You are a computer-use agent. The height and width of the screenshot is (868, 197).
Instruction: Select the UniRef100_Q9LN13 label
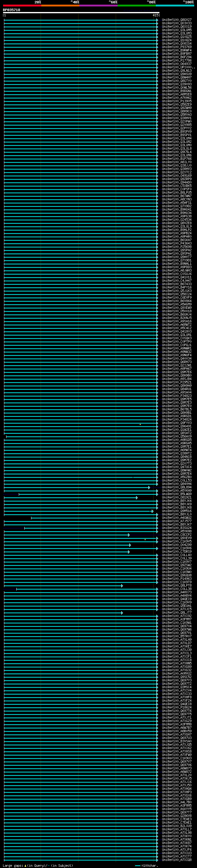(x=177, y=71)
